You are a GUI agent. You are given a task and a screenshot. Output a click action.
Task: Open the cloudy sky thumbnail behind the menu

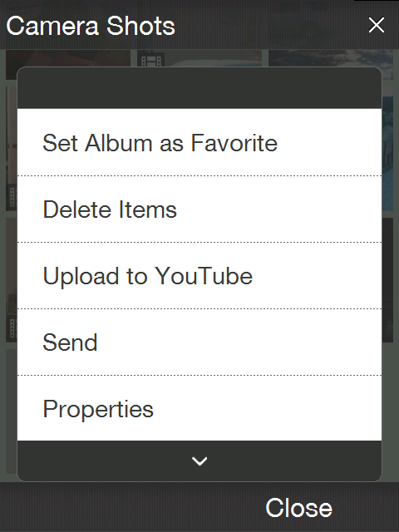coord(331,58)
